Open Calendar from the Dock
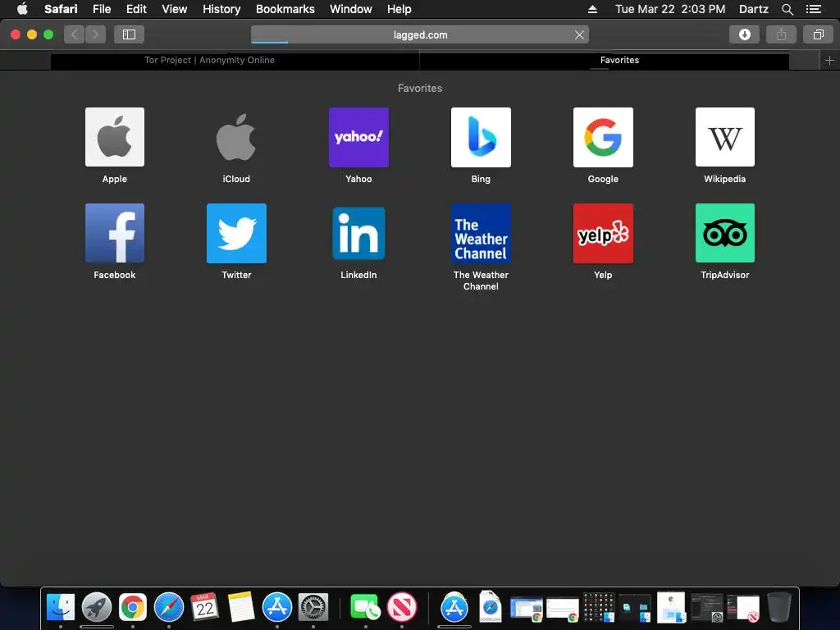This screenshot has width=840, height=630. 204,608
